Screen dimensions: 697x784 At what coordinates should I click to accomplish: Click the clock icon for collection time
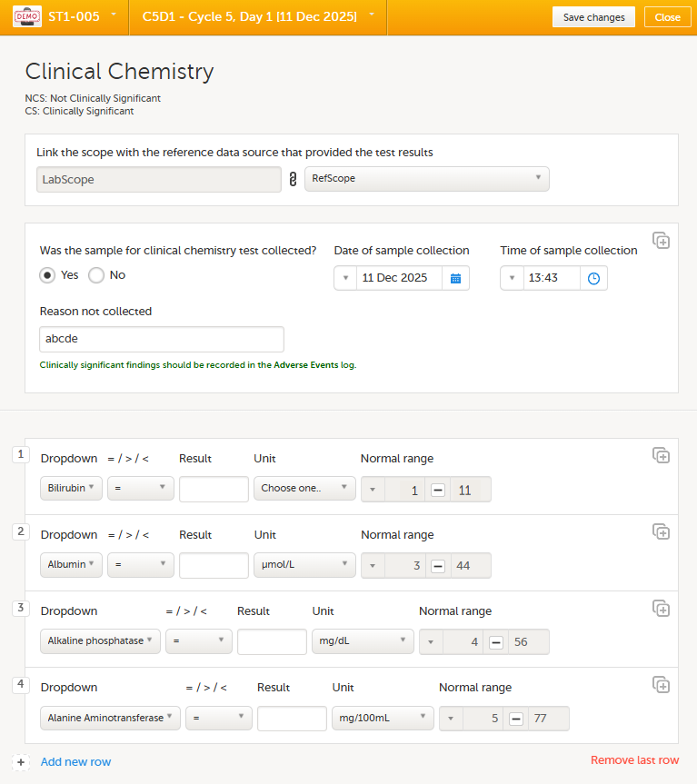pyautogui.click(x=593, y=278)
